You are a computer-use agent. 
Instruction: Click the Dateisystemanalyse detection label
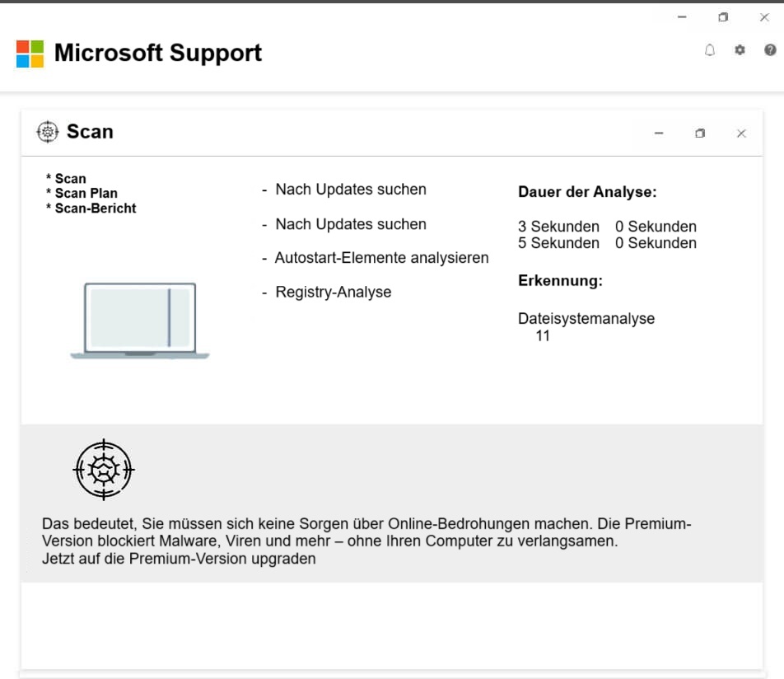tap(586, 319)
